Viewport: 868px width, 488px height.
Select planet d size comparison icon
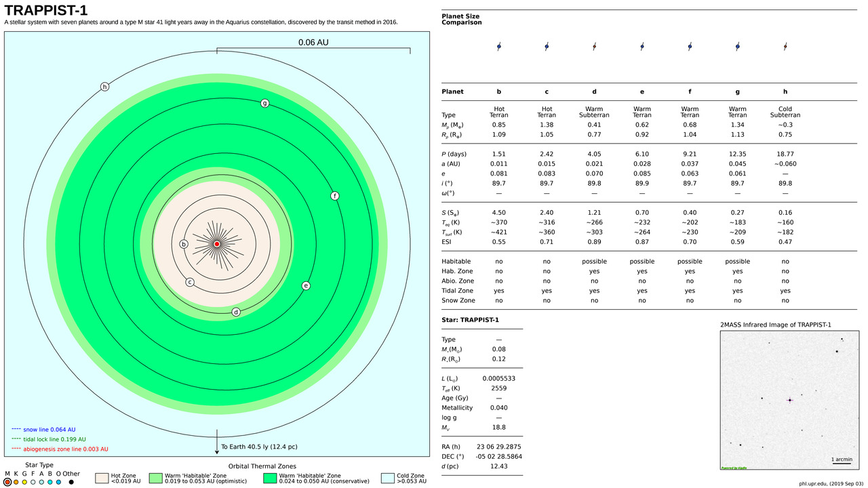click(x=594, y=46)
